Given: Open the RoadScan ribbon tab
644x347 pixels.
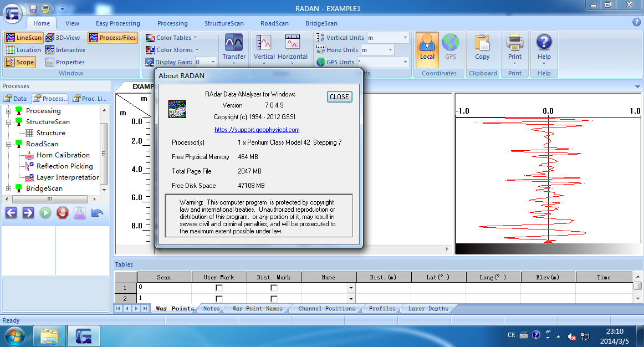Looking at the screenshot, I should coord(274,23).
